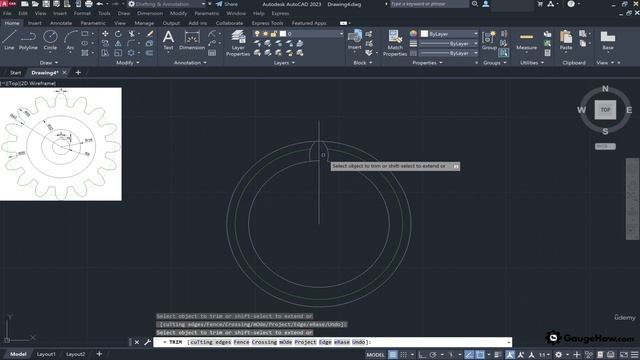The height and width of the screenshot is (360, 640).
Task: Toggle ortho mode in status bar
Action: 422,355
